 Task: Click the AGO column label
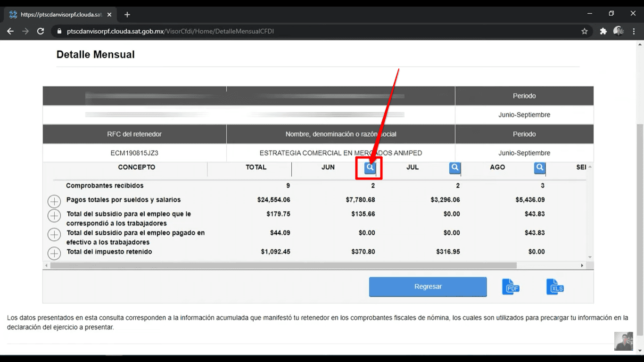(497, 167)
